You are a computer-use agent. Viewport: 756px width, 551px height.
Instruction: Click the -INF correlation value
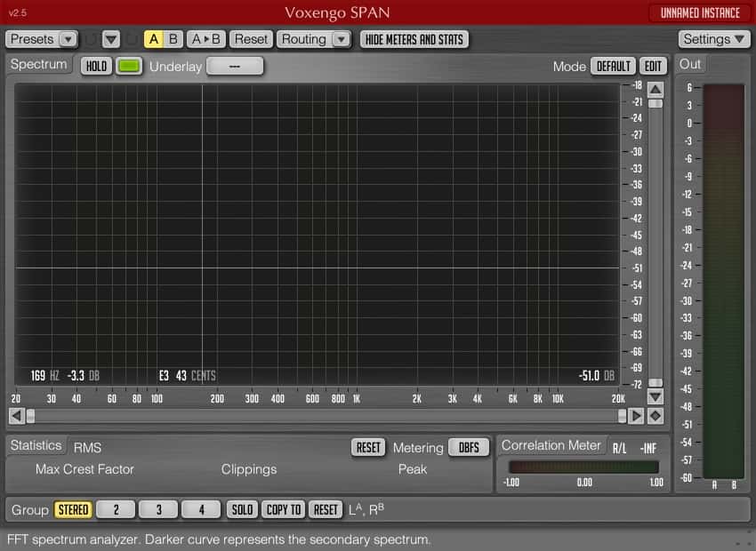[648, 449]
